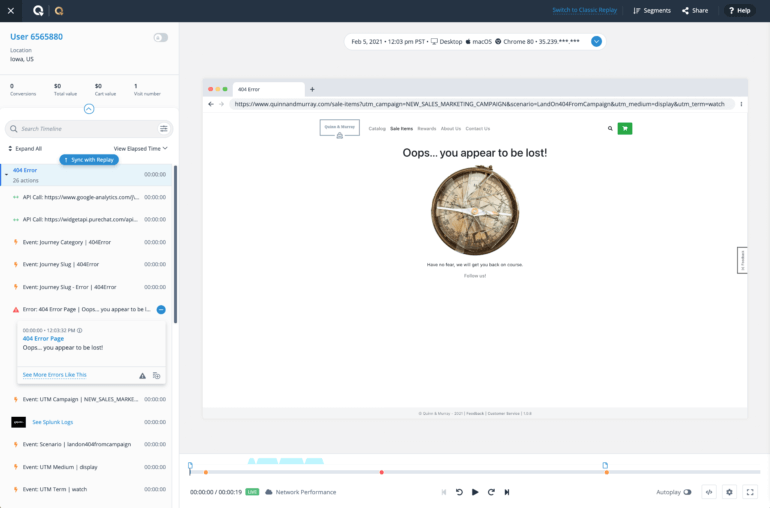Skip to previous page control
The width and height of the screenshot is (770, 508).
tap(444, 492)
